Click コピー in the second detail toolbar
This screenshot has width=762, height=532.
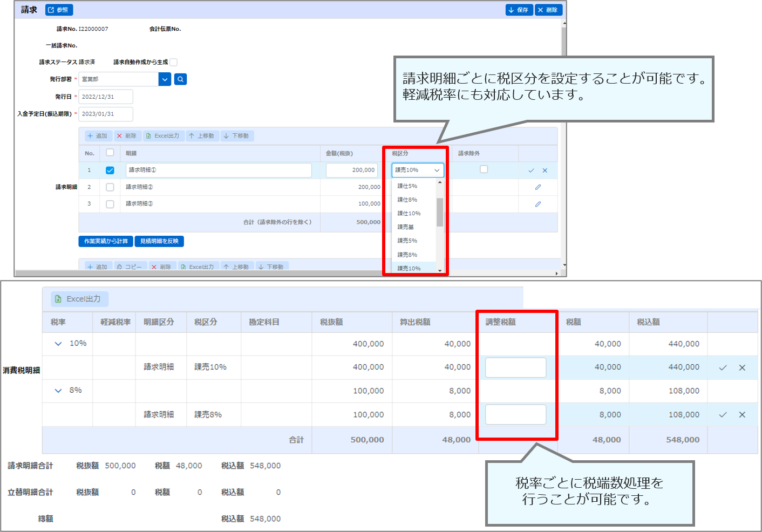130,267
